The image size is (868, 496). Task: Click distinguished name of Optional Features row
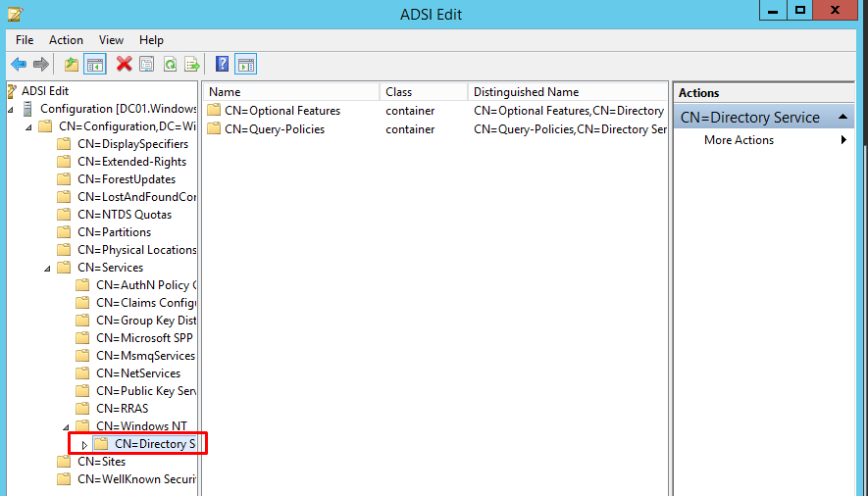point(569,111)
